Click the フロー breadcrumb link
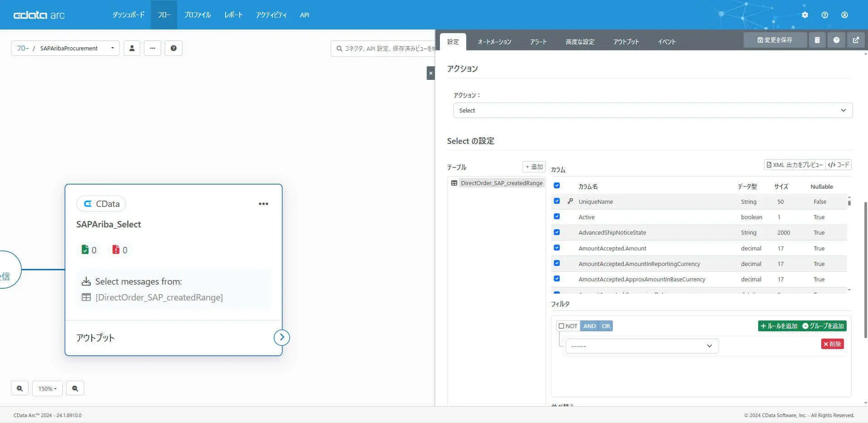 [x=23, y=48]
